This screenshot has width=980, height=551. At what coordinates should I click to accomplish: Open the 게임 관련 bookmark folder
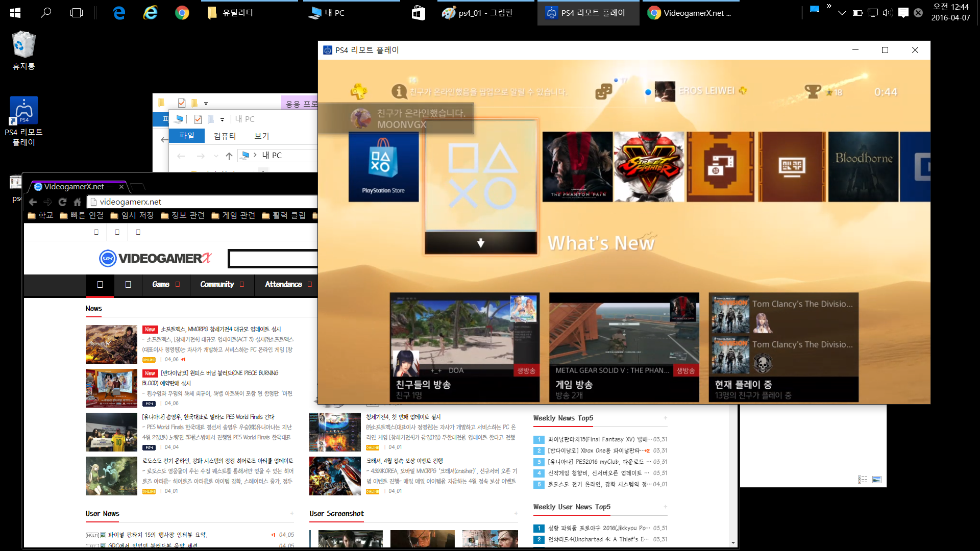[x=233, y=215]
